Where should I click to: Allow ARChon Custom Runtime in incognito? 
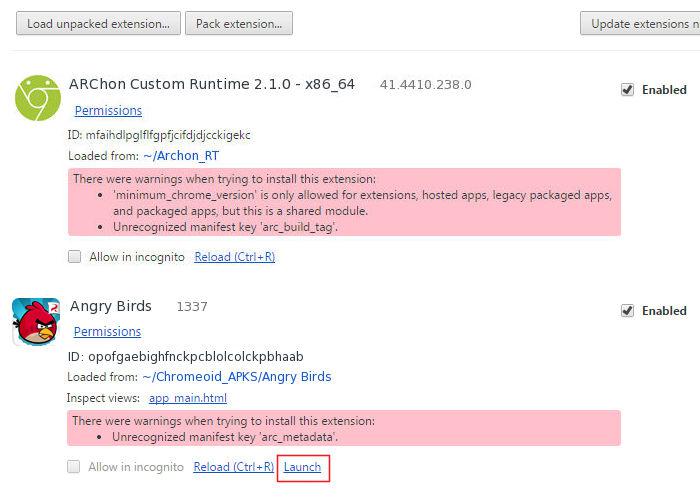75,257
